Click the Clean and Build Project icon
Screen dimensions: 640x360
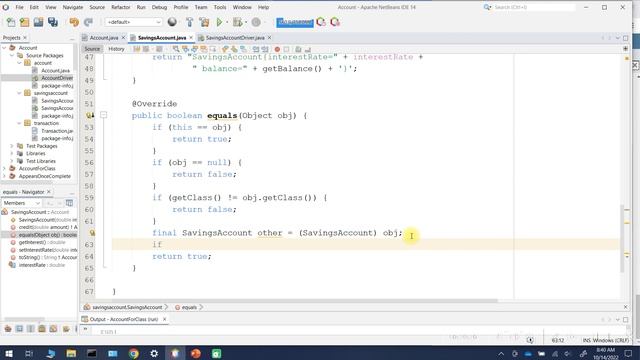204,22
